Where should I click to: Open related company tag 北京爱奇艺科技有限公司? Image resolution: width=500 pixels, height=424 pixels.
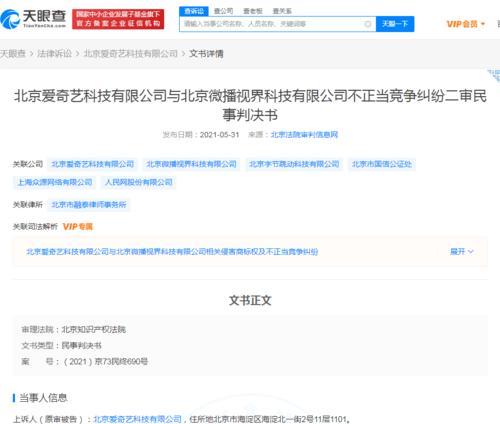coord(92,164)
